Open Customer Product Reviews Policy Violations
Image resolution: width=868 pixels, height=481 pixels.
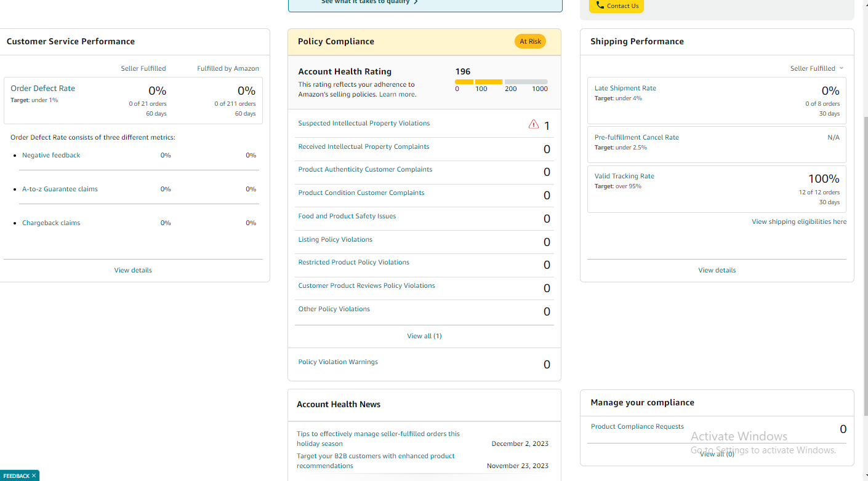coord(366,285)
